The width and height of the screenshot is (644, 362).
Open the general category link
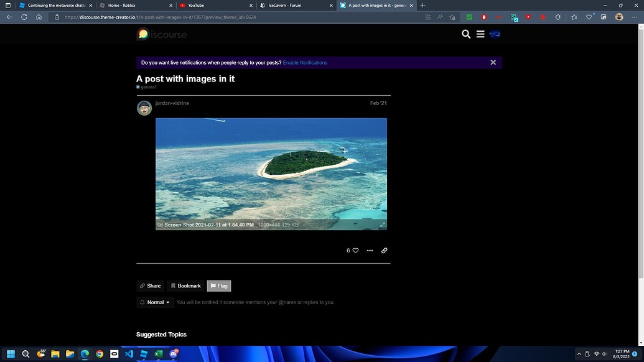147,87
